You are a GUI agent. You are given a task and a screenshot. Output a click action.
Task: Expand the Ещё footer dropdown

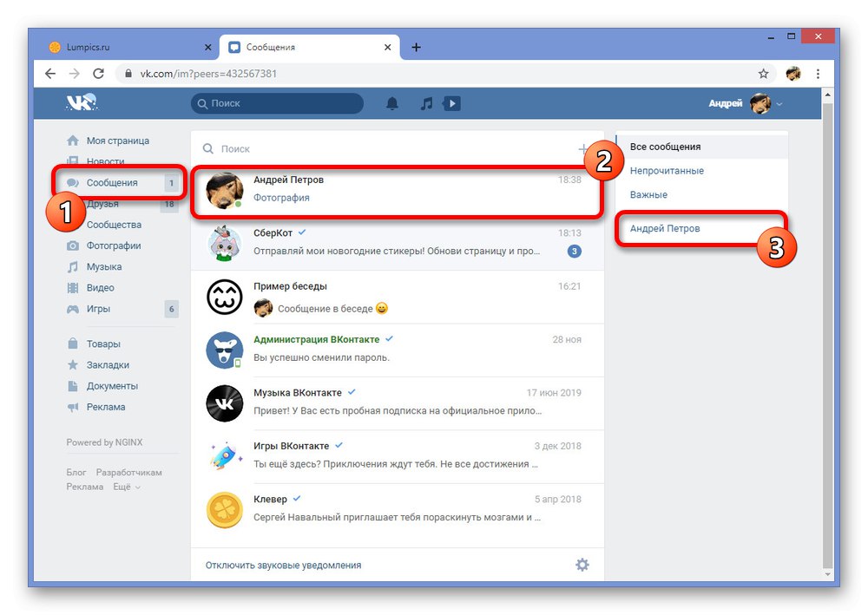click(127, 487)
